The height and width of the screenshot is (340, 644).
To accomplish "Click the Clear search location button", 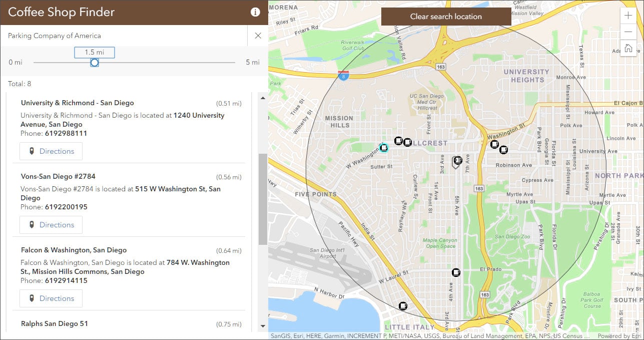I will [x=446, y=17].
